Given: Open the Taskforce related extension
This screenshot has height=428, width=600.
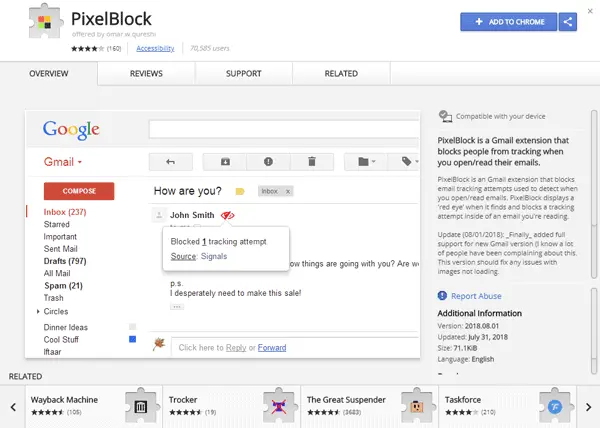Looking at the screenshot, I should pyautogui.click(x=463, y=400).
